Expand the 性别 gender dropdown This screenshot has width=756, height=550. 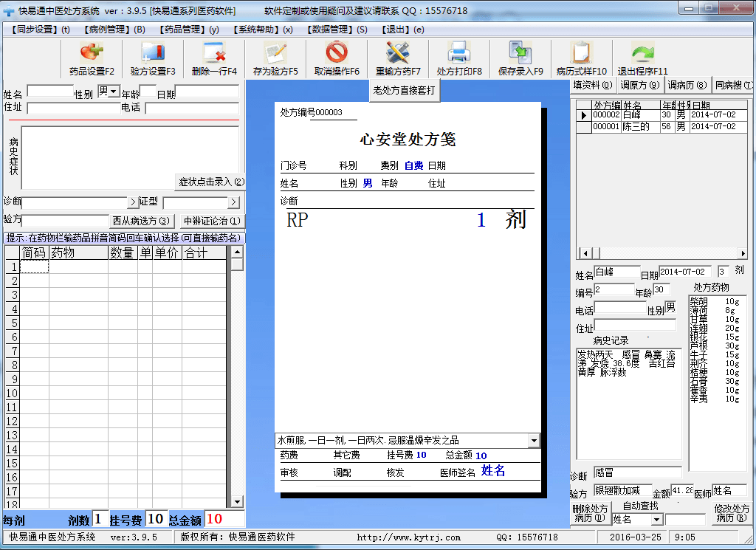pyautogui.click(x=114, y=91)
